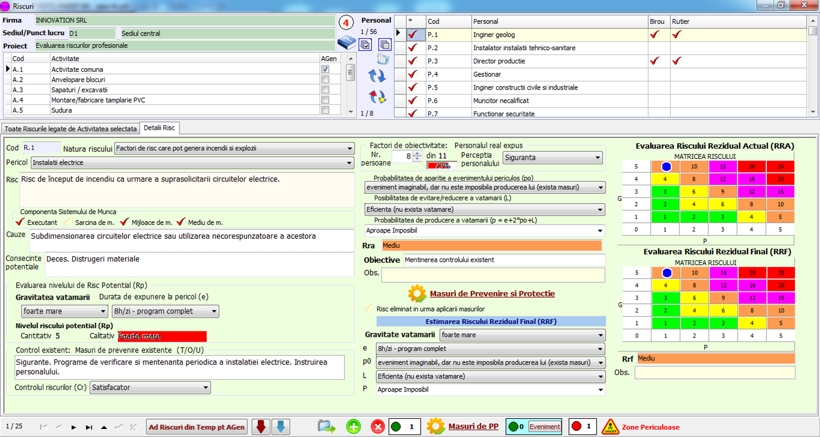Click the Zone Periculoase warning triangle icon
This screenshot has height=437, width=820.
click(610, 427)
